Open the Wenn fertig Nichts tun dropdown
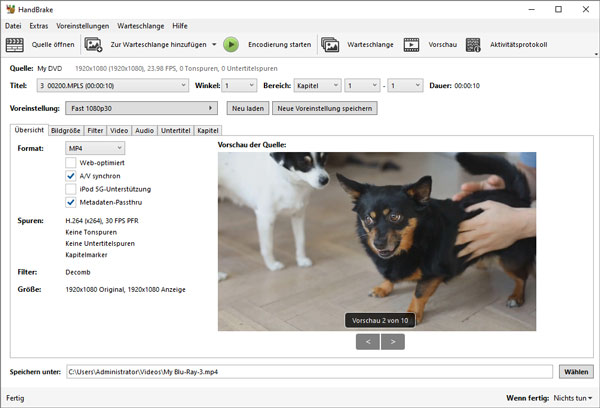 (573, 398)
